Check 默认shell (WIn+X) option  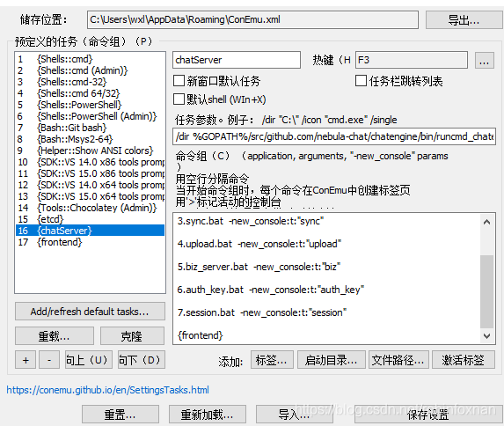click(x=179, y=99)
